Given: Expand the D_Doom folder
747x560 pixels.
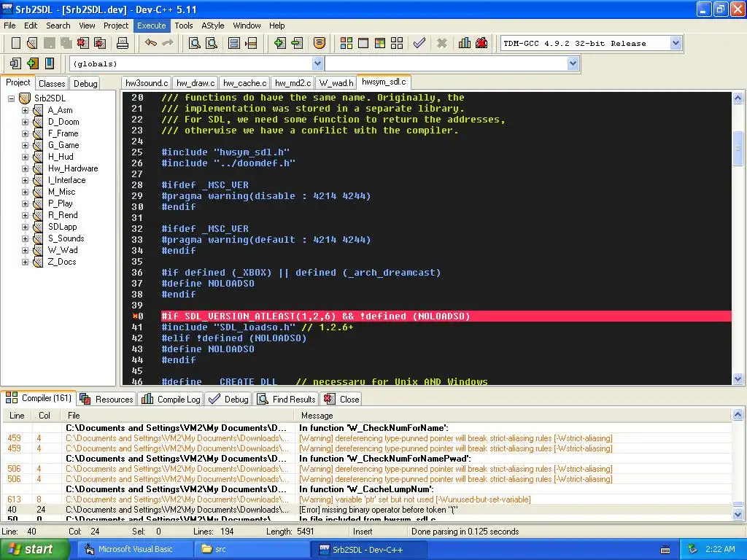Looking at the screenshot, I should tap(26, 122).
